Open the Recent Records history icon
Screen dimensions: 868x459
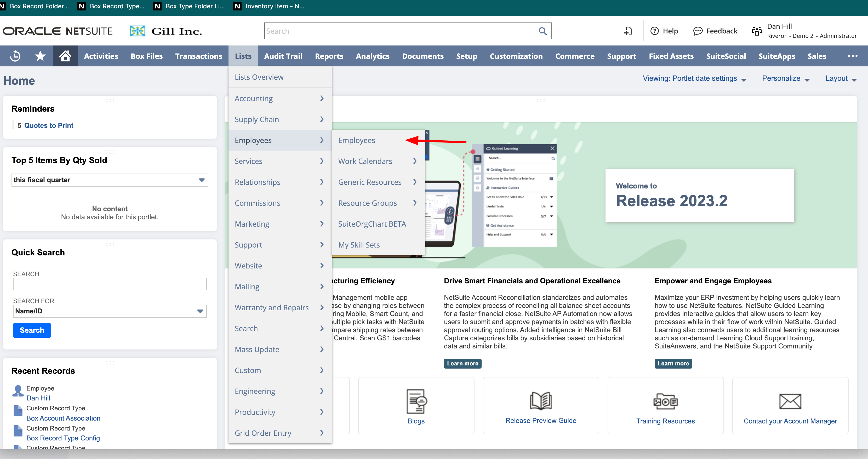point(15,56)
